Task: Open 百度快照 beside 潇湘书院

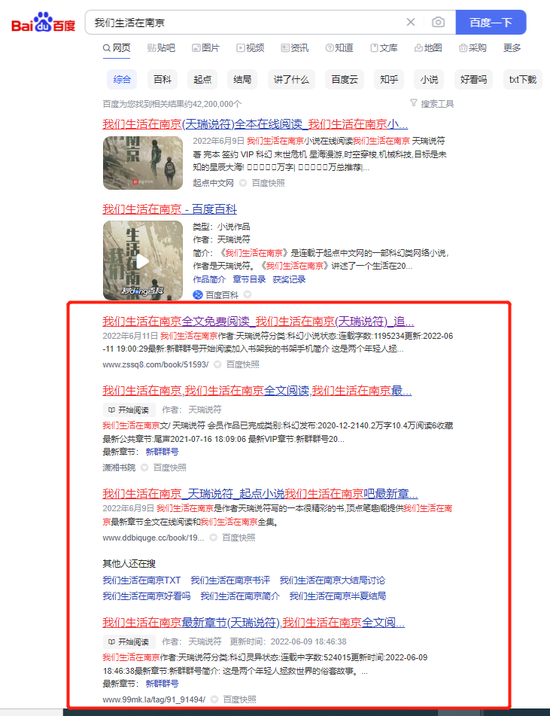Action: (x=169, y=468)
